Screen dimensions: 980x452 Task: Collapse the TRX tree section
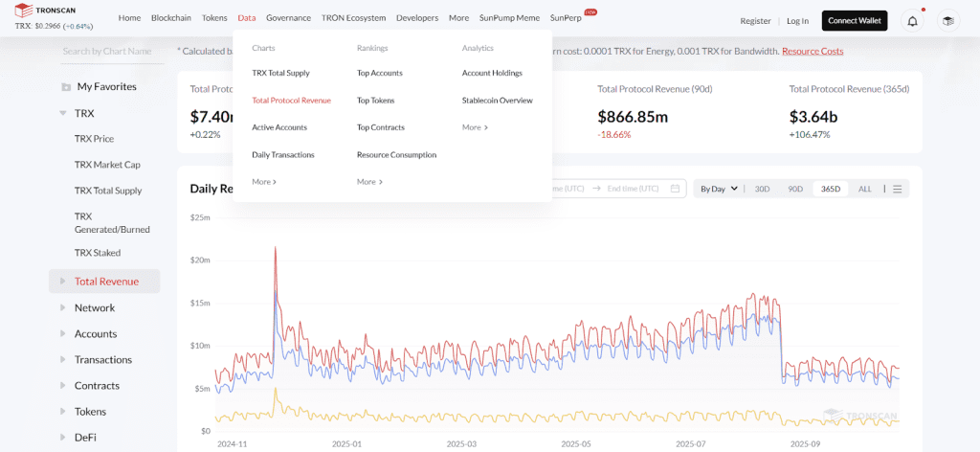pyautogui.click(x=63, y=113)
